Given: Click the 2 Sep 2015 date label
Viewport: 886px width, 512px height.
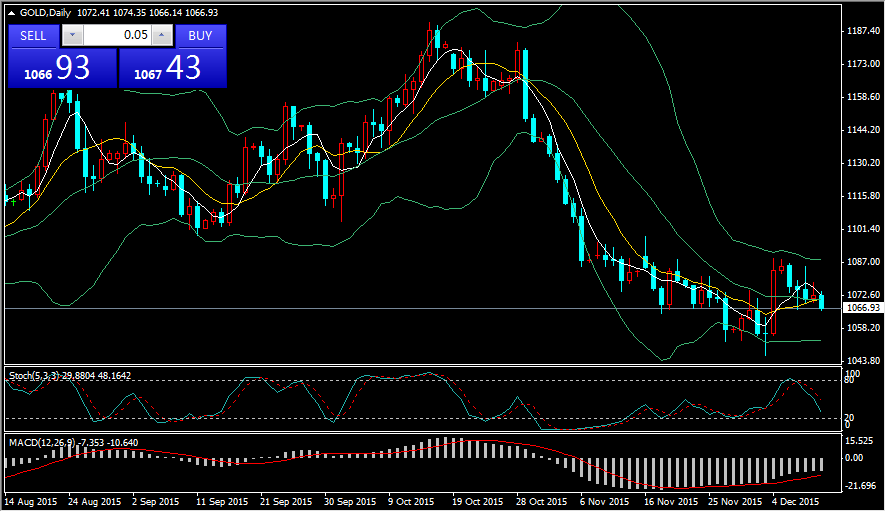Looking at the screenshot, I should [x=155, y=502].
